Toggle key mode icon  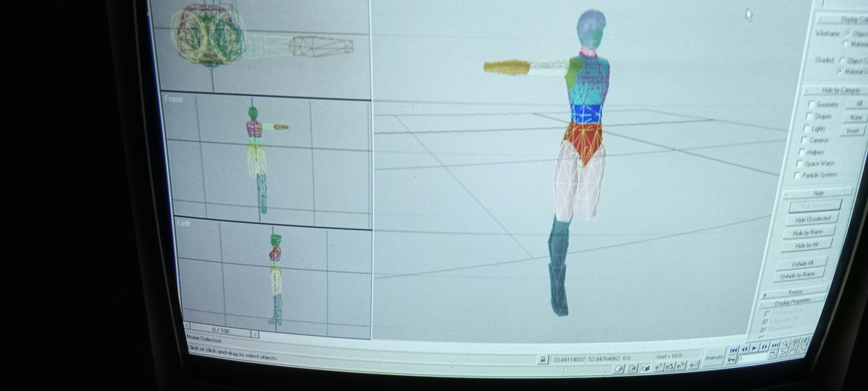tap(732, 360)
